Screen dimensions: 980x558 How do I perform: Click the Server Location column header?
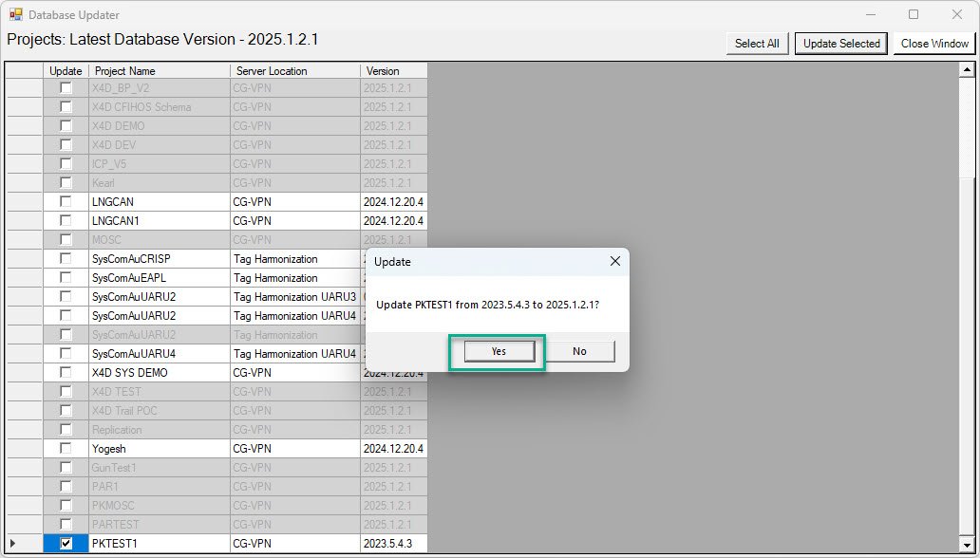pyautogui.click(x=294, y=71)
